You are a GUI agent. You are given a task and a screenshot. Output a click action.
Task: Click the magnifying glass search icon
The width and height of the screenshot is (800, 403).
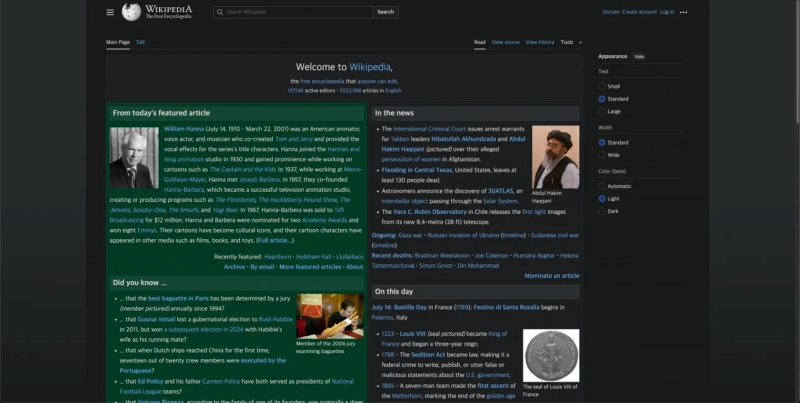219,12
